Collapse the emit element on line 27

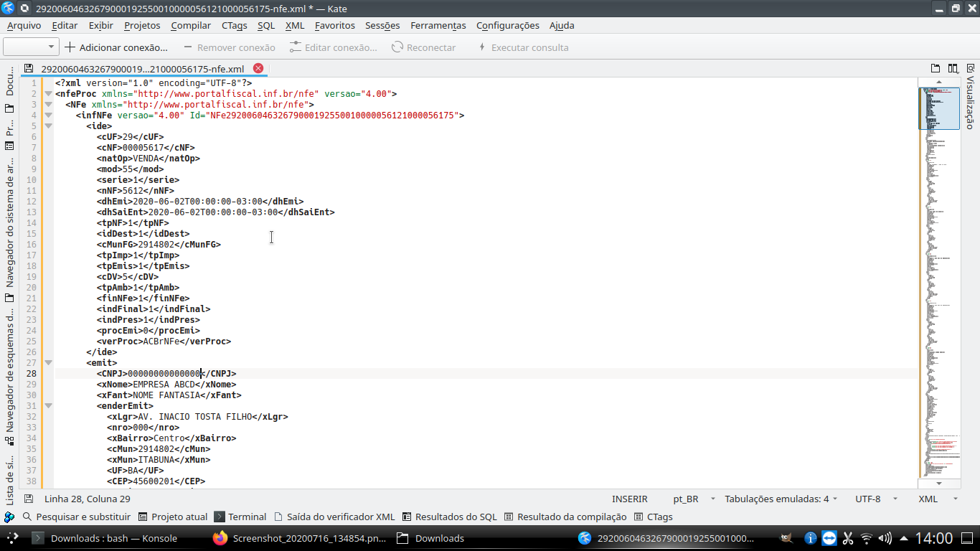click(x=49, y=363)
